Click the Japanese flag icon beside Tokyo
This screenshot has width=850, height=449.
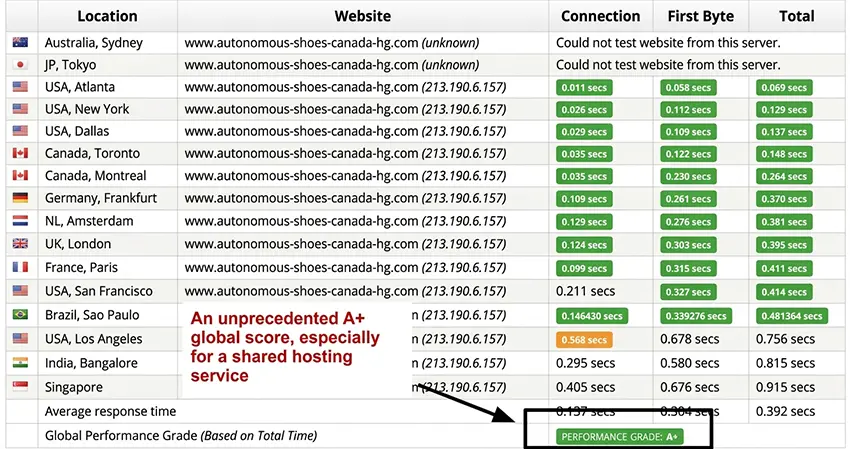coord(20,65)
